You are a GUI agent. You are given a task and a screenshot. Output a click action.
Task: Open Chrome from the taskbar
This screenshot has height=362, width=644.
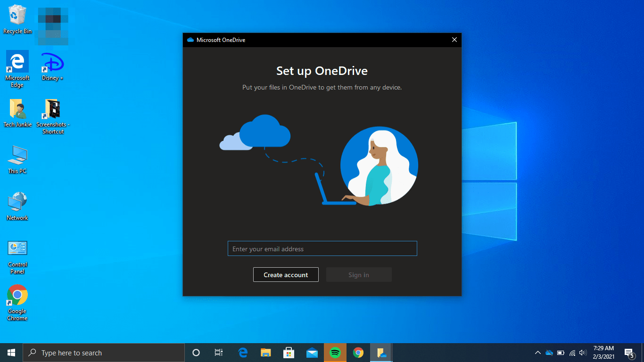pos(358,353)
